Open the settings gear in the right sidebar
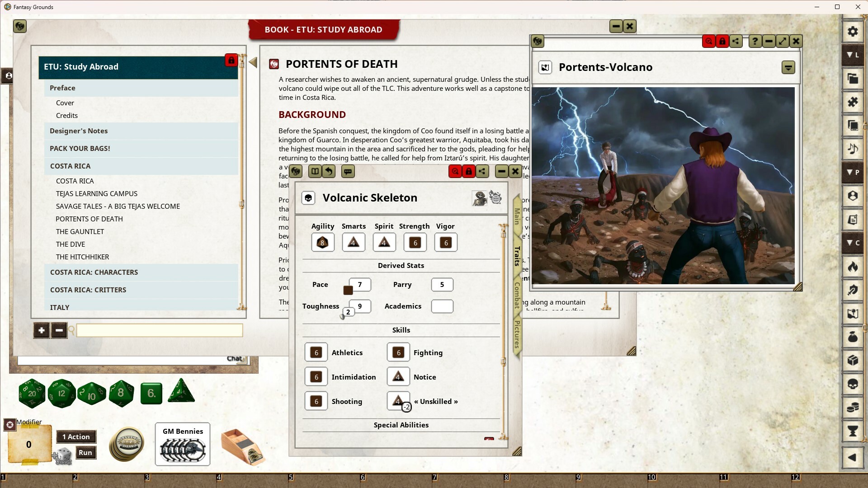The width and height of the screenshot is (868, 488). coord(853,32)
